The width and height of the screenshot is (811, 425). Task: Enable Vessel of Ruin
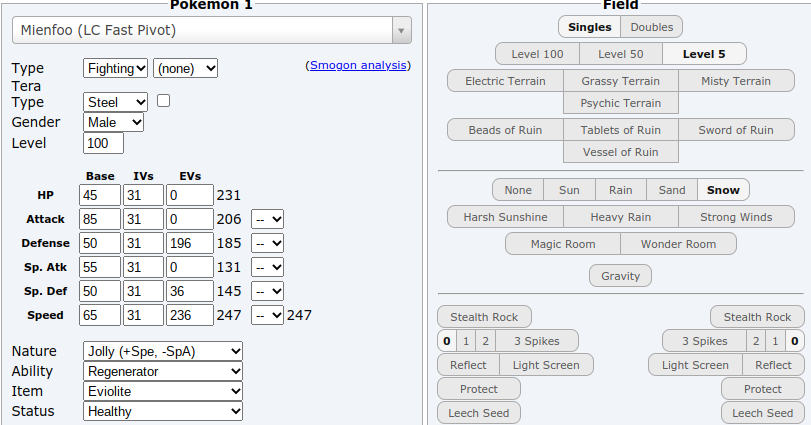[x=621, y=152]
